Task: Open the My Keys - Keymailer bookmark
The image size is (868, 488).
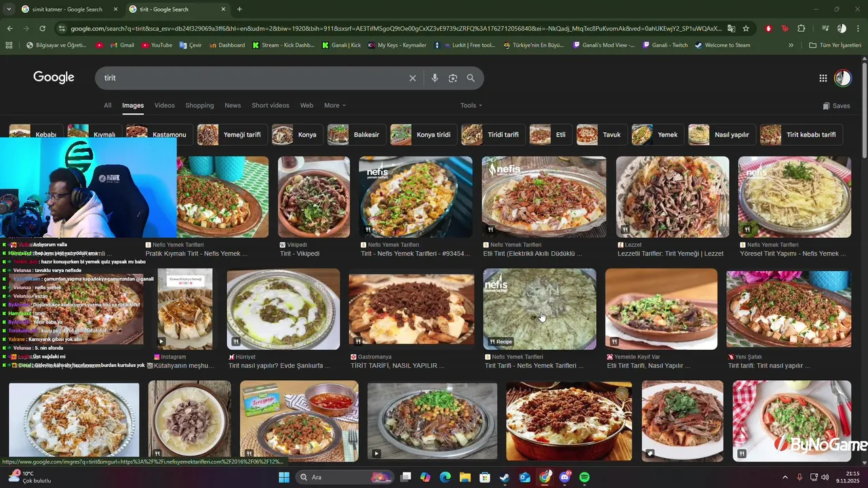Action: [x=397, y=45]
